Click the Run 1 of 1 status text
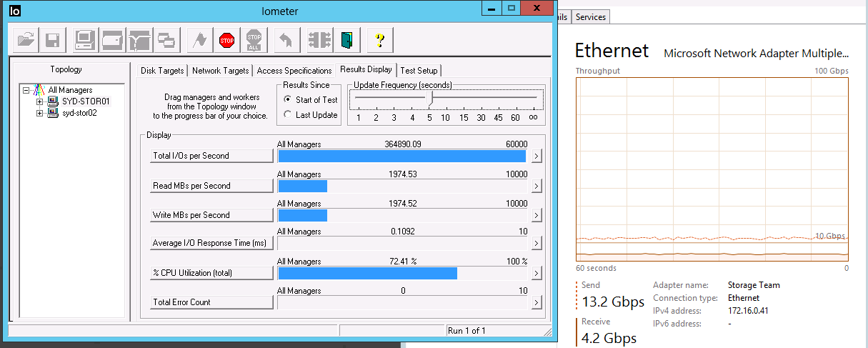 (467, 331)
